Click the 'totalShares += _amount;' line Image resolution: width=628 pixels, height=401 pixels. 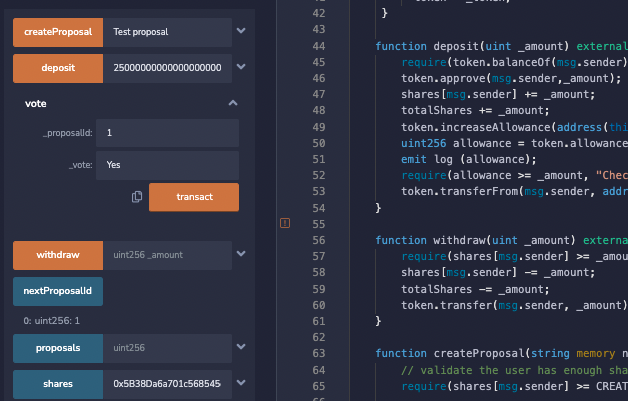tap(475, 111)
